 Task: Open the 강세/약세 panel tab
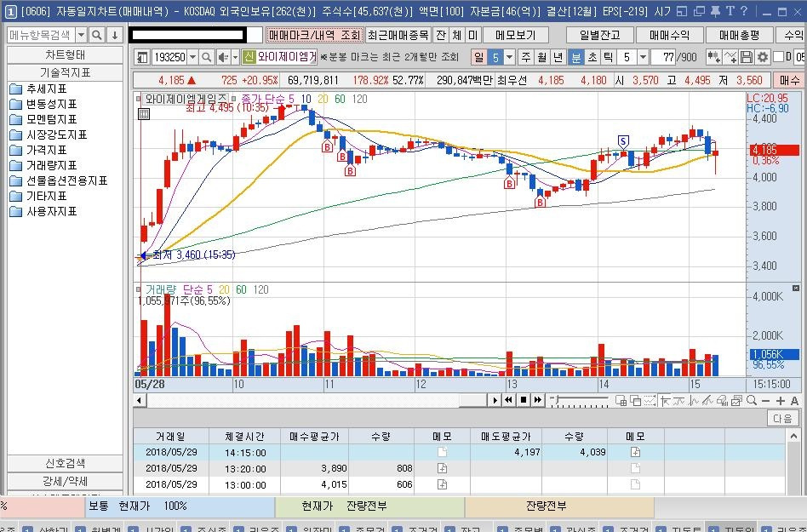click(x=65, y=481)
